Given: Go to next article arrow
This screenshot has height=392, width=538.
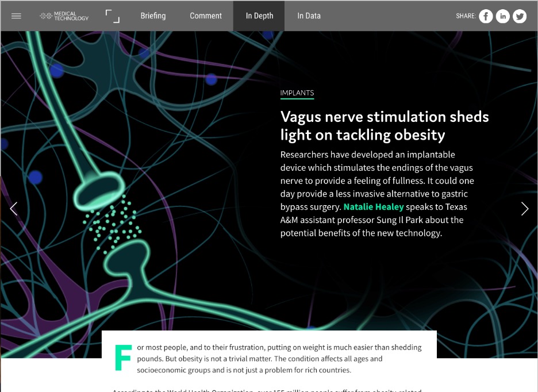Looking at the screenshot, I should pos(525,209).
